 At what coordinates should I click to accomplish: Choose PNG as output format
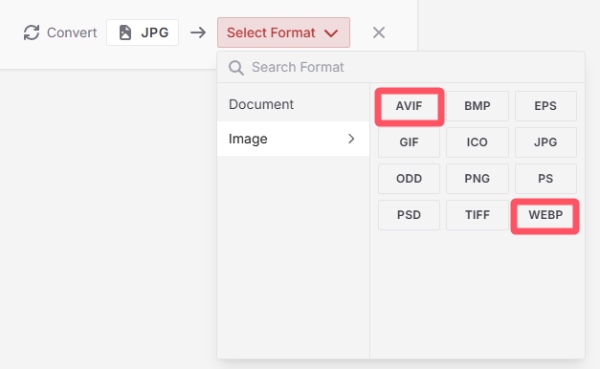(x=477, y=179)
